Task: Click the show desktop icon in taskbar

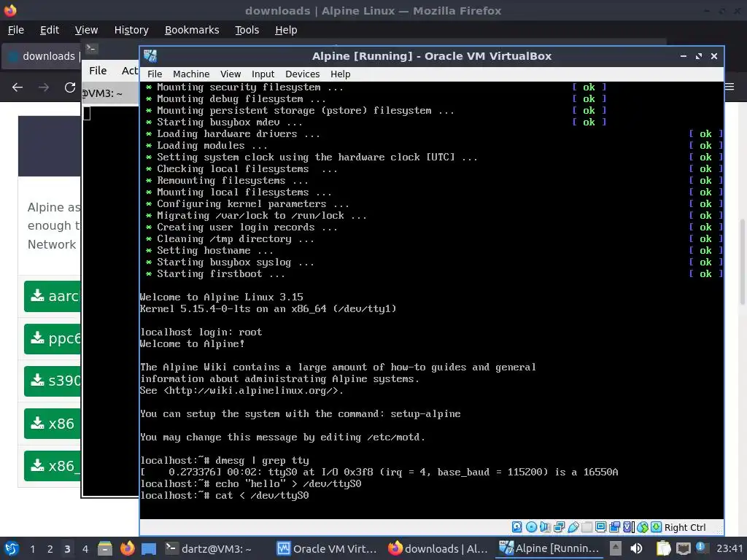Action: [x=149, y=548]
